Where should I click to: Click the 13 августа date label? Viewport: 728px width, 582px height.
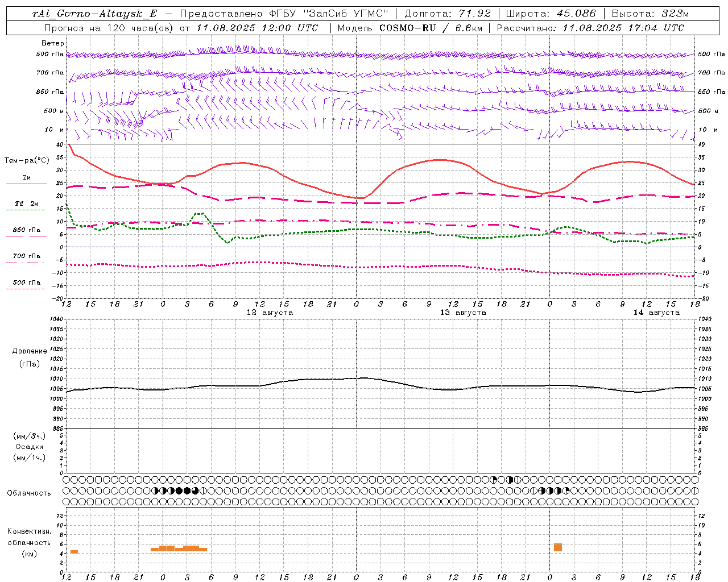pos(463,313)
